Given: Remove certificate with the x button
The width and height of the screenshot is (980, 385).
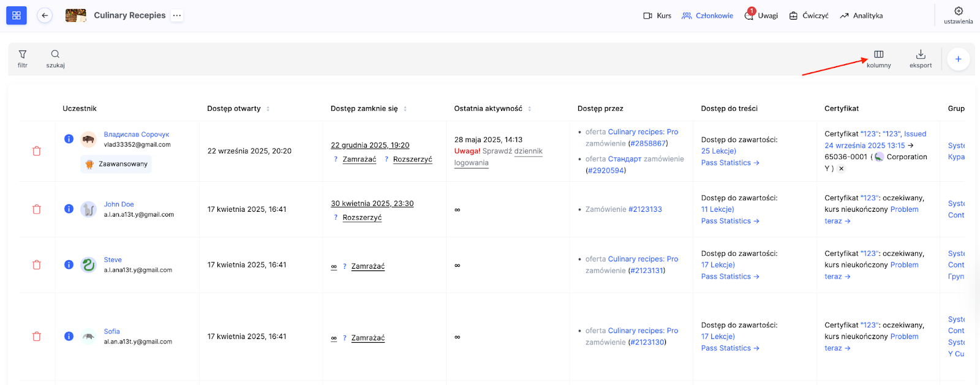Looking at the screenshot, I should point(842,168).
